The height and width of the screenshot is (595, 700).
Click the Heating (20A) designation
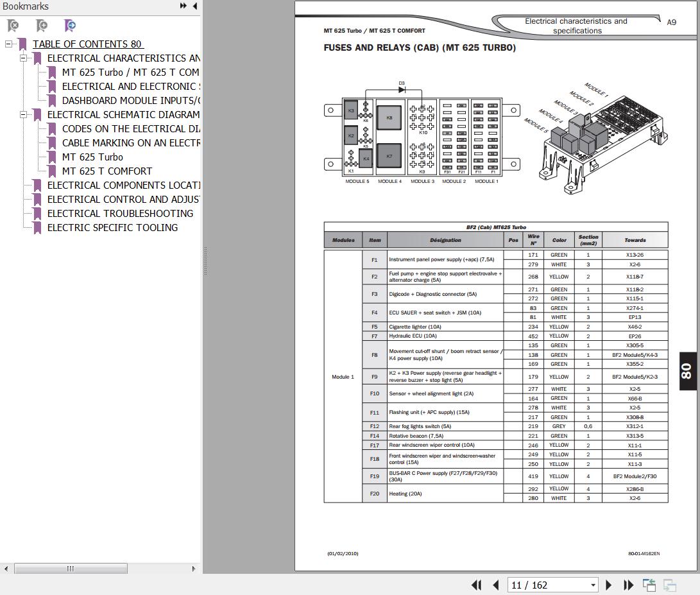[405, 494]
